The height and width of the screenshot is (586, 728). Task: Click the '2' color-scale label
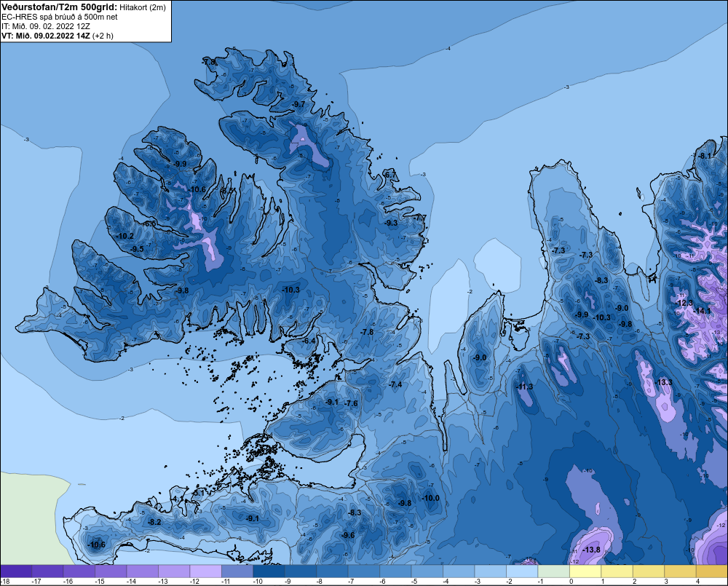pos(634,582)
